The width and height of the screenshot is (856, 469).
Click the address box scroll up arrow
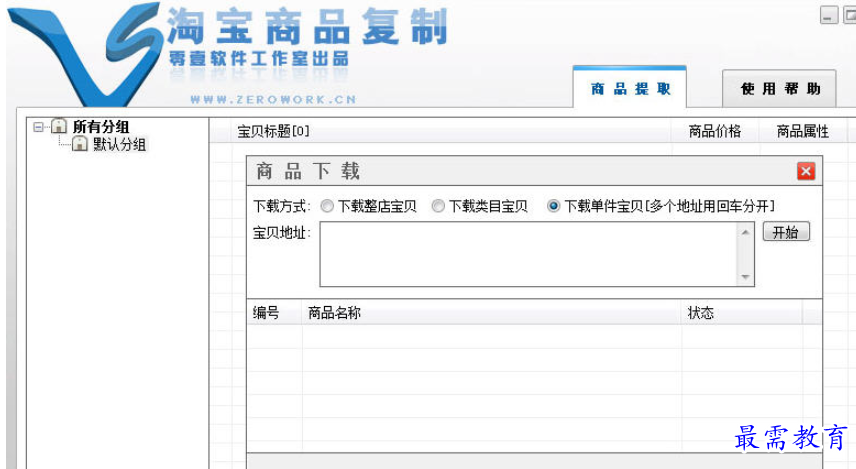[745, 232]
